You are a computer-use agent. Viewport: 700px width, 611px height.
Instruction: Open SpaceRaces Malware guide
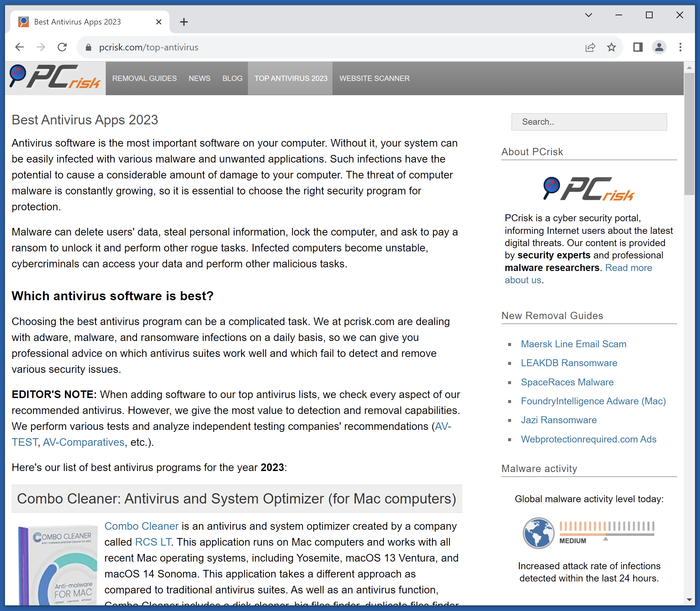point(567,382)
